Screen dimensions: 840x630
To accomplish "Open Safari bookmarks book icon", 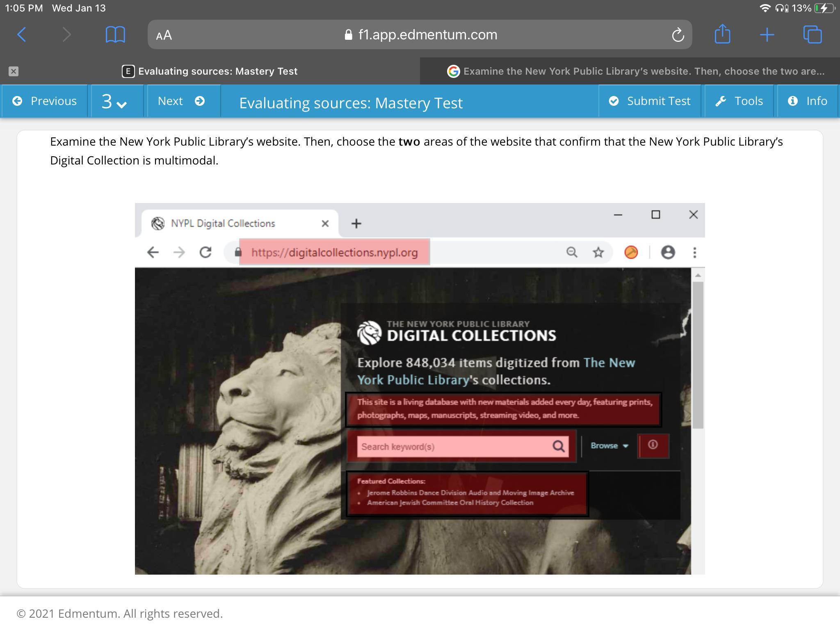I will pos(115,35).
